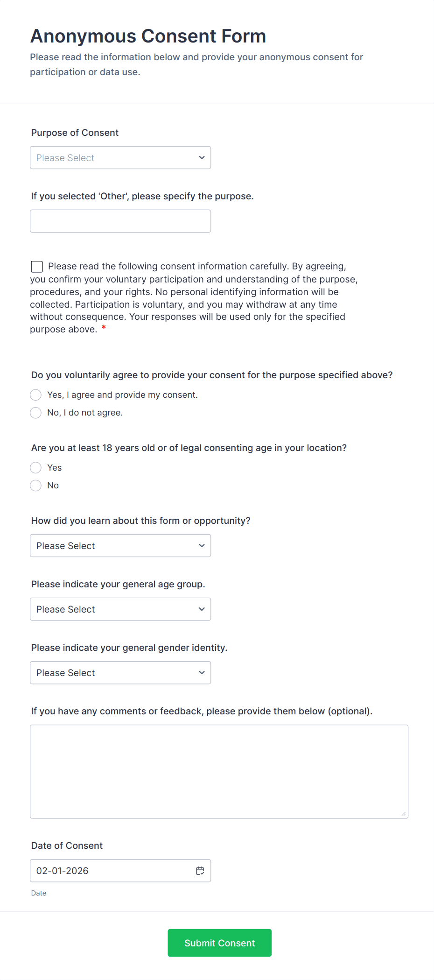The image size is (434, 980).
Task: Click the 'Anonymous Consent Form' heading
Action: [148, 36]
